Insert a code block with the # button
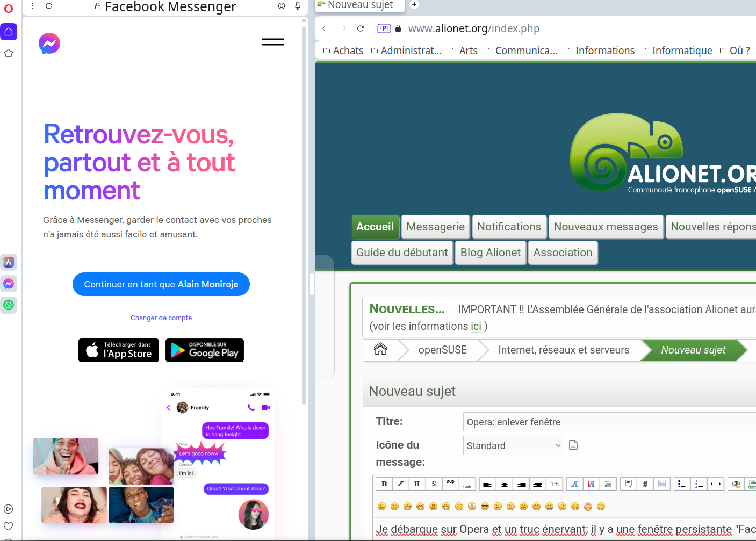 [645, 484]
